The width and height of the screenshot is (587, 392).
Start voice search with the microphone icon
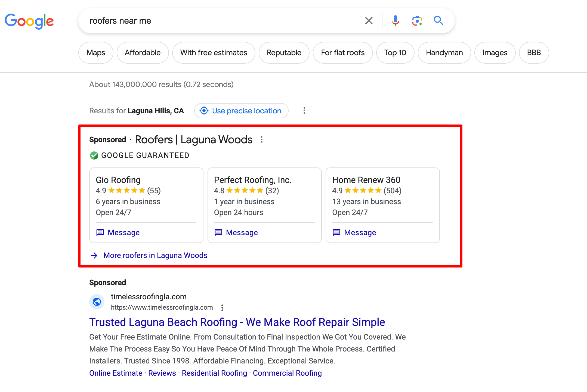(395, 21)
